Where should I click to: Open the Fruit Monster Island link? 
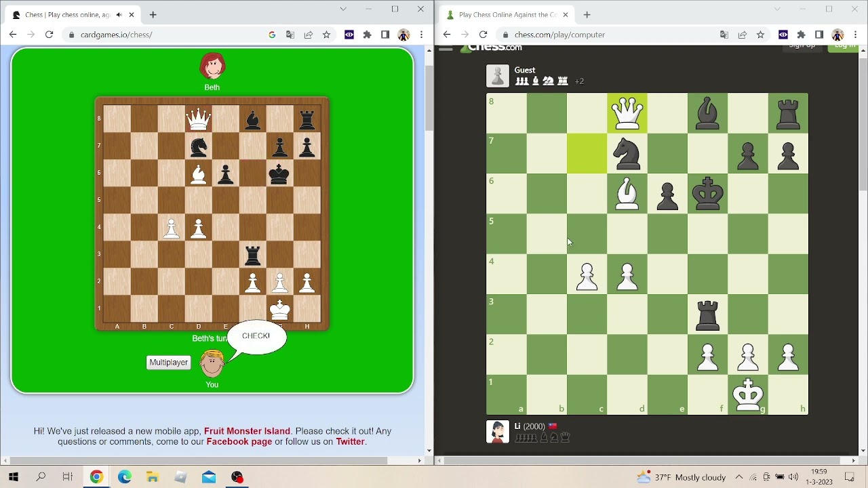(x=247, y=431)
